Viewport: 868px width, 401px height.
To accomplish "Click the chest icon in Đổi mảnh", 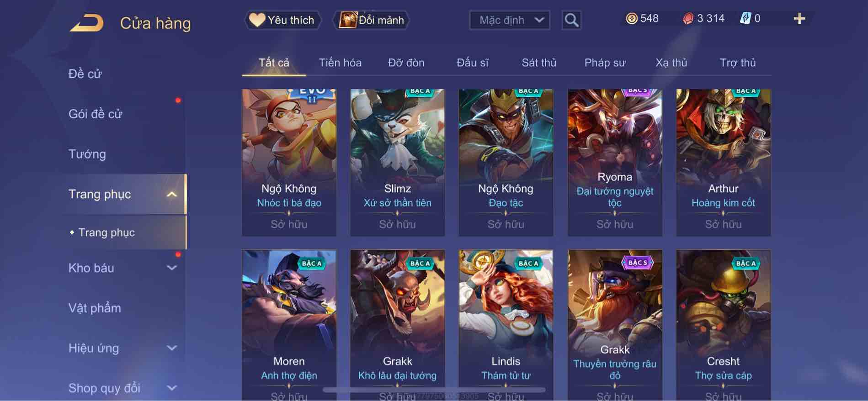I will click(347, 20).
